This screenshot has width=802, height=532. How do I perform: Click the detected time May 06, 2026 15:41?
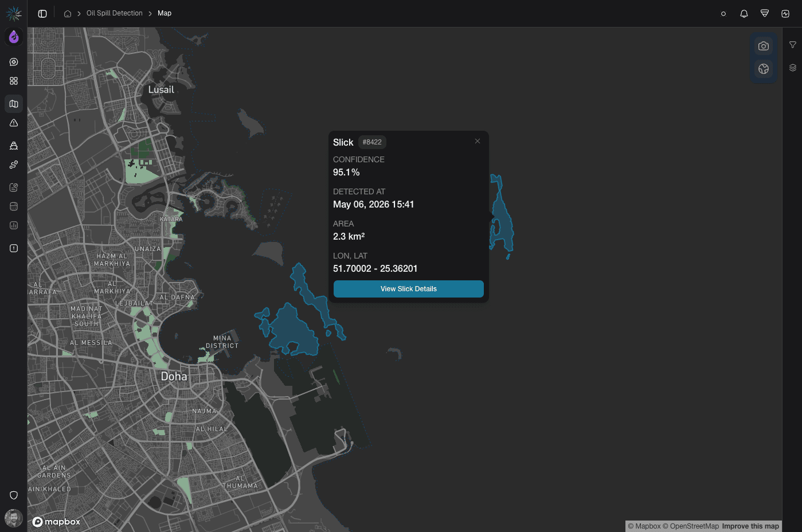[373, 205]
